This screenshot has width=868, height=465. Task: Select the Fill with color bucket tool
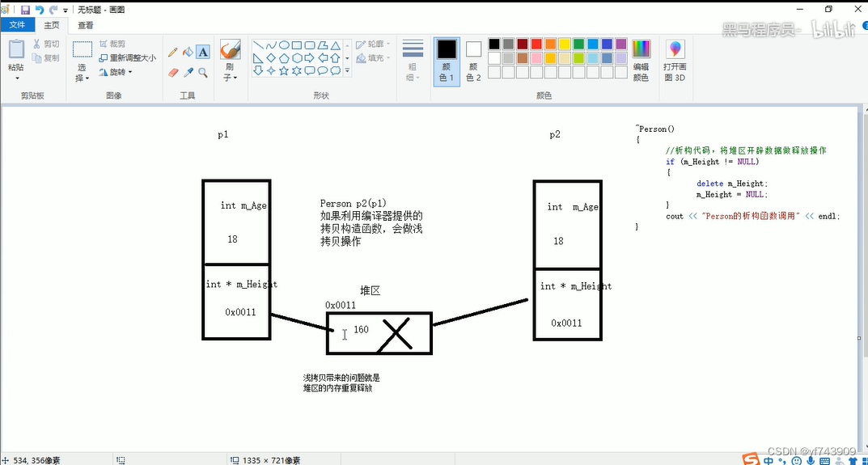pos(188,52)
